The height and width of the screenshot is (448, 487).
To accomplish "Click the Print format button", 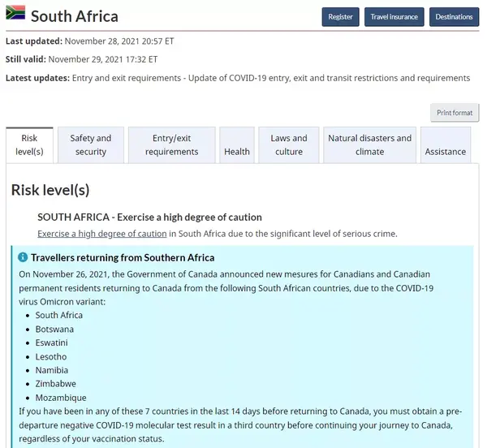I will 455,113.
